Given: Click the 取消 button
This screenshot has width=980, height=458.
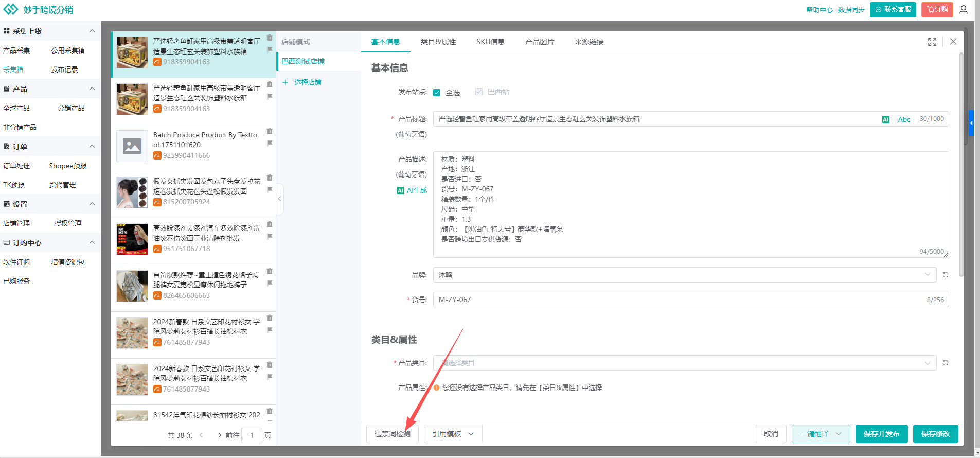Looking at the screenshot, I should pyautogui.click(x=771, y=434).
